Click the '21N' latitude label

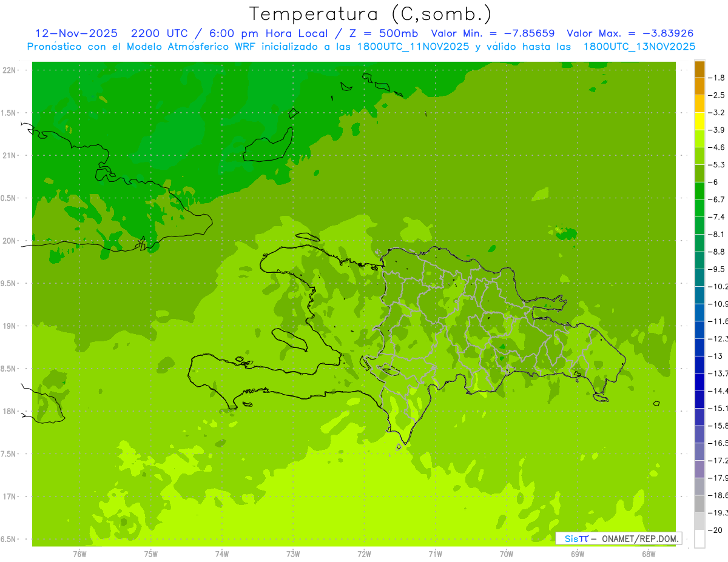pyautogui.click(x=9, y=156)
